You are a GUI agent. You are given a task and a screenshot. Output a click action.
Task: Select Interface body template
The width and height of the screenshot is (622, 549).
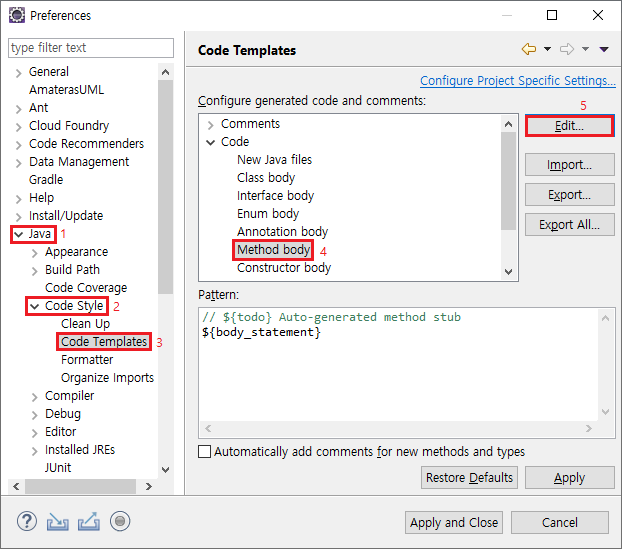click(x=275, y=196)
